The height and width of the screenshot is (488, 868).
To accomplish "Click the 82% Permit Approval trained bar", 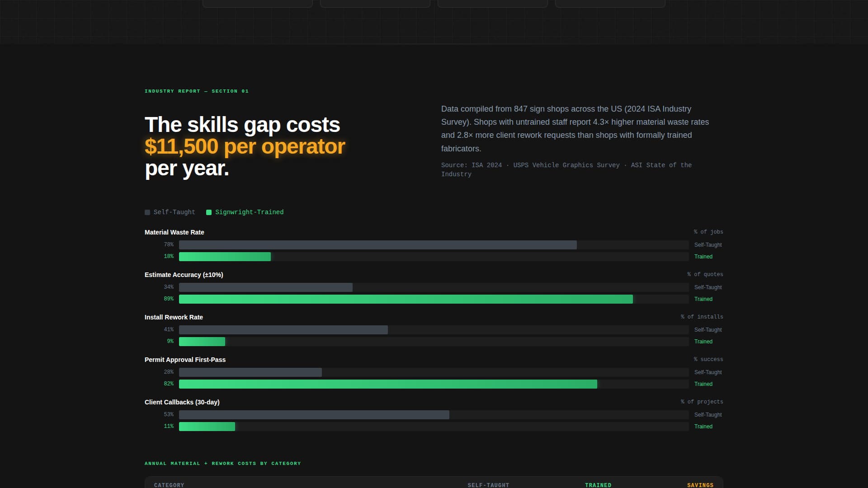I will [x=388, y=384].
